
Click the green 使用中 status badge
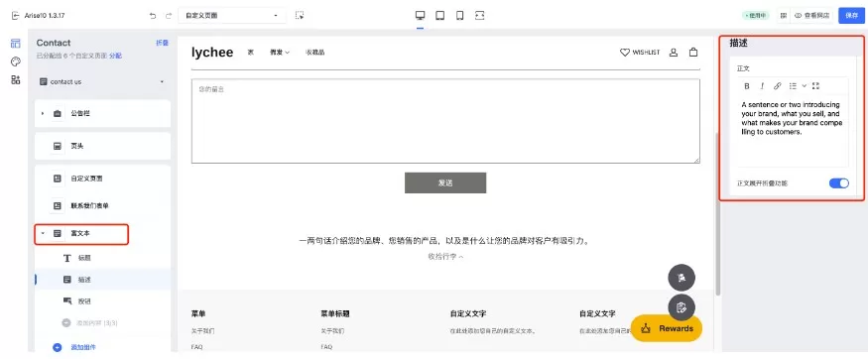pos(756,16)
